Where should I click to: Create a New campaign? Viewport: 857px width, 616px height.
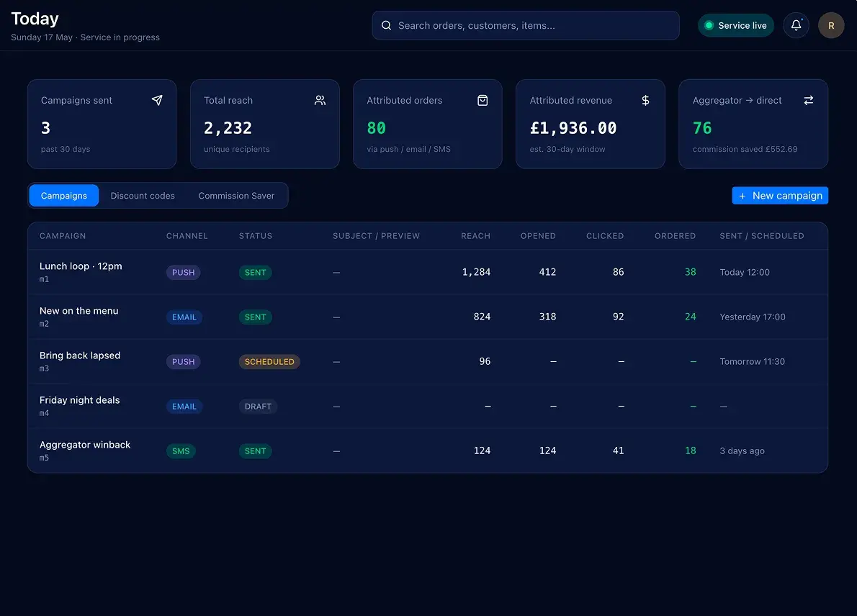780,196
